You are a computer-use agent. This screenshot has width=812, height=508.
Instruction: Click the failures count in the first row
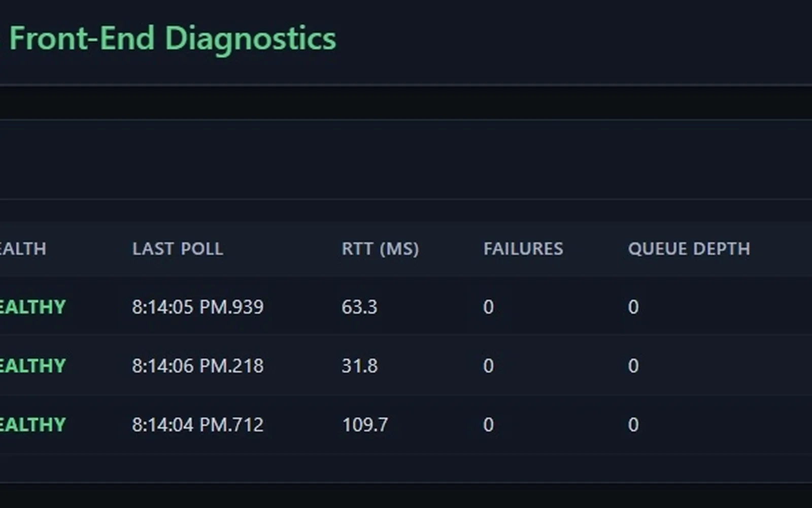[488, 307]
